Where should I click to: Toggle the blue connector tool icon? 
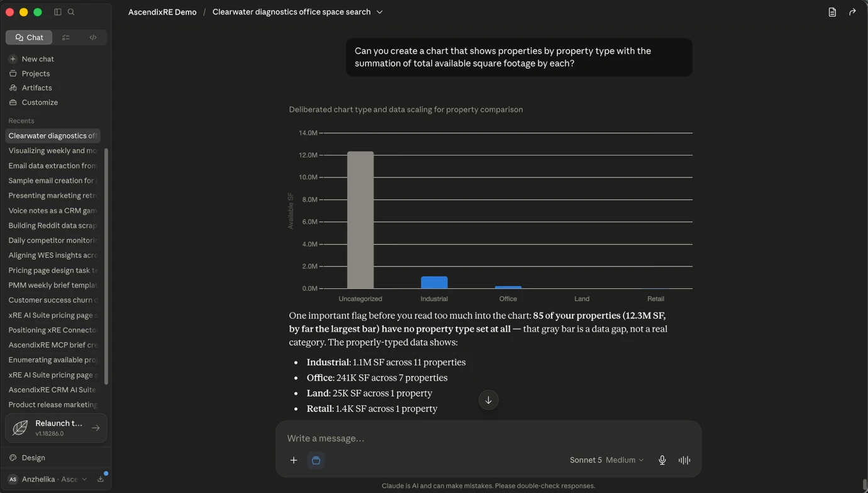coord(316,460)
